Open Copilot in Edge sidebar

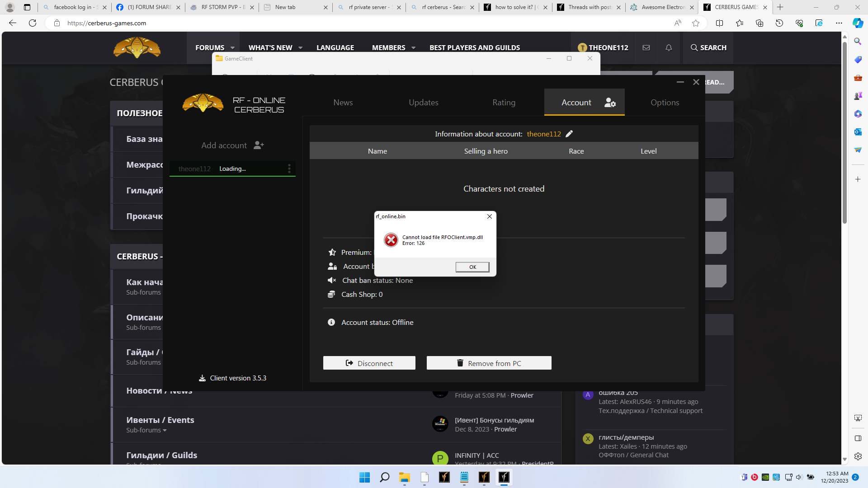click(858, 23)
